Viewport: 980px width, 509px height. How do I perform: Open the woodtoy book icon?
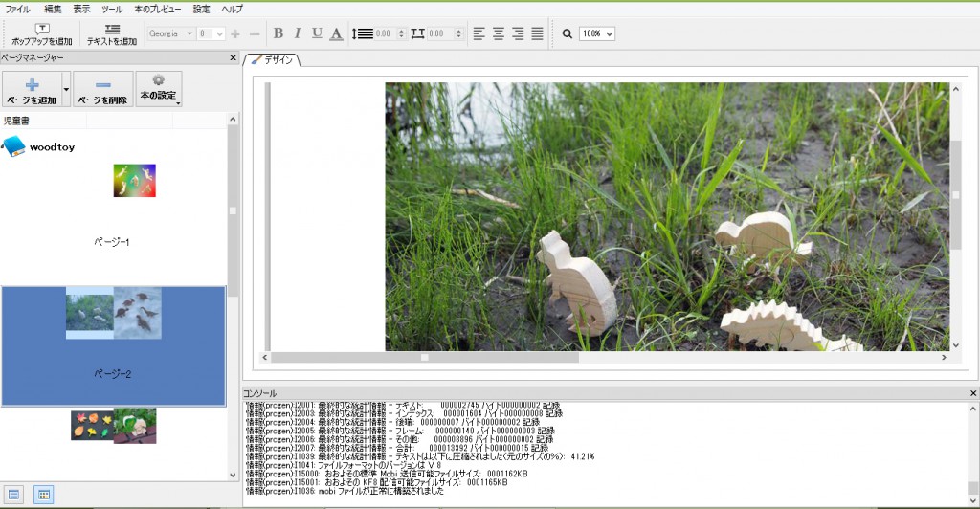click(13, 147)
